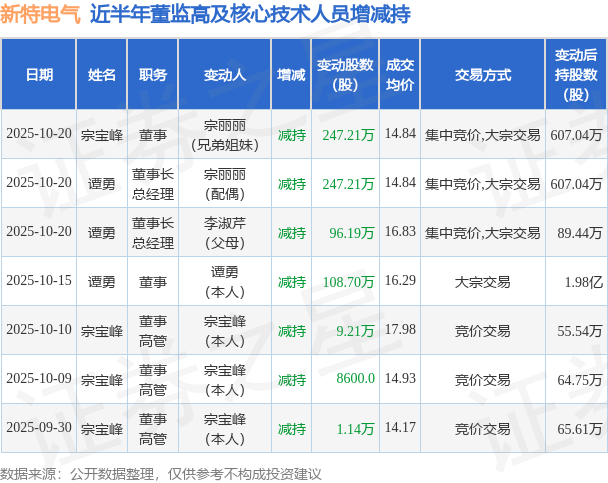Select the 增减 column header
This screenshot has width=608, height=483.
(x=291, y=74)
